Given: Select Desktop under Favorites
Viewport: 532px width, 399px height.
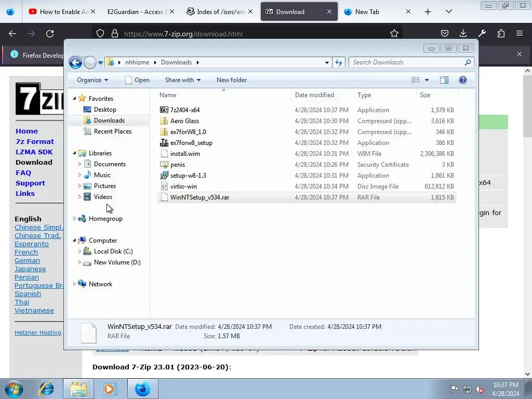Looking at the screenshot, I should pos(105,110).
